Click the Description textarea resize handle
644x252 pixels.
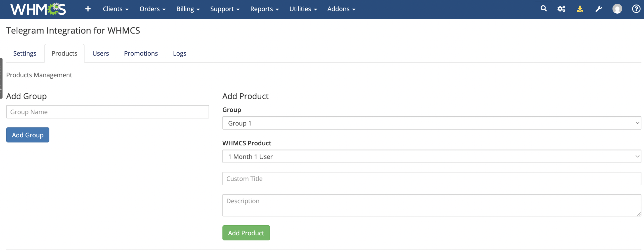(x=639, y=214)
